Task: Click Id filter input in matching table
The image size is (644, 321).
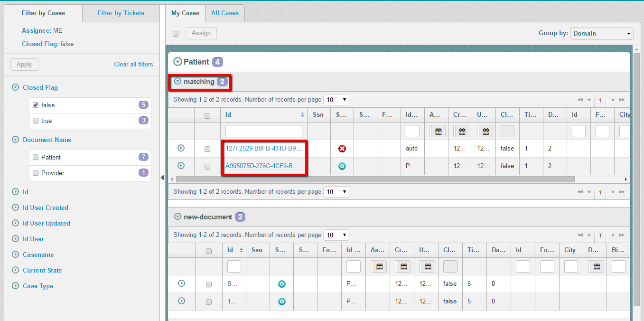Action: [263, 131]
